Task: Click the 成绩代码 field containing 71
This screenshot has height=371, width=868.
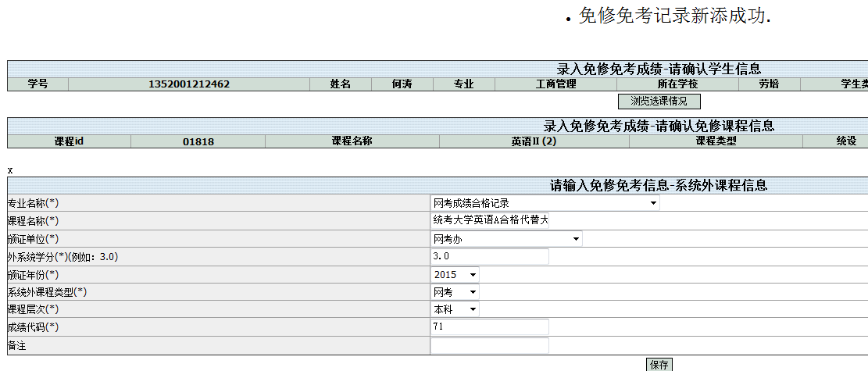Action: [x=490, y=327]
